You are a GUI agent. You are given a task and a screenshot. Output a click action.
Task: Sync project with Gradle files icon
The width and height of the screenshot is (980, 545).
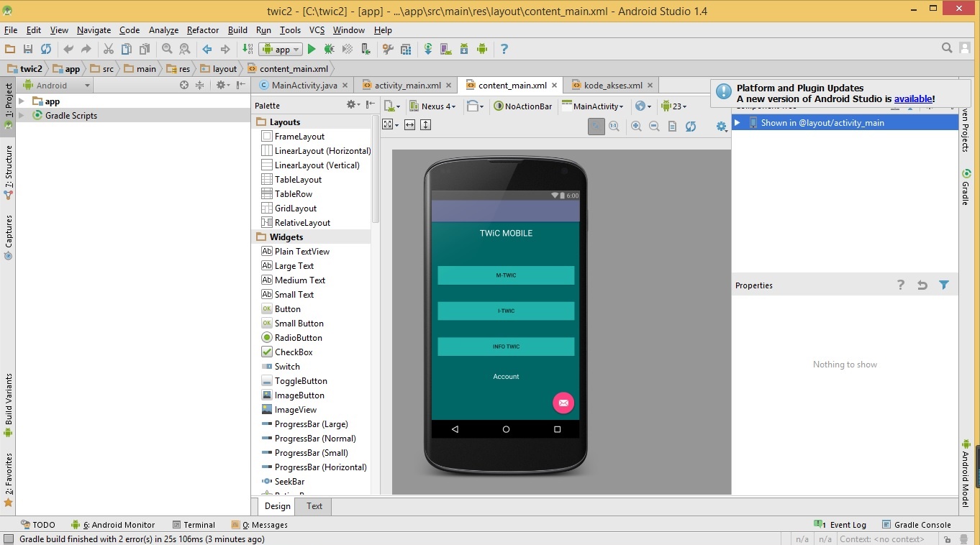pyautogui.click(x=428, y=49)
